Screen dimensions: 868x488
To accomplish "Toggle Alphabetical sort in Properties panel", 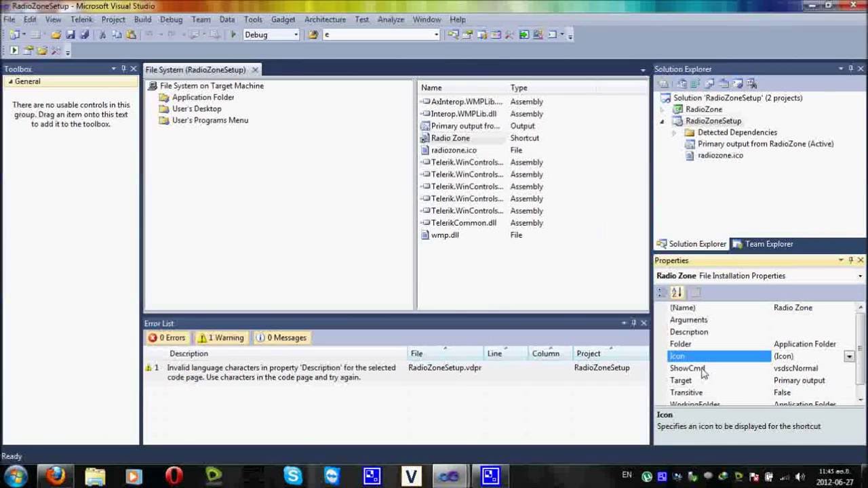I will point(677,293).
